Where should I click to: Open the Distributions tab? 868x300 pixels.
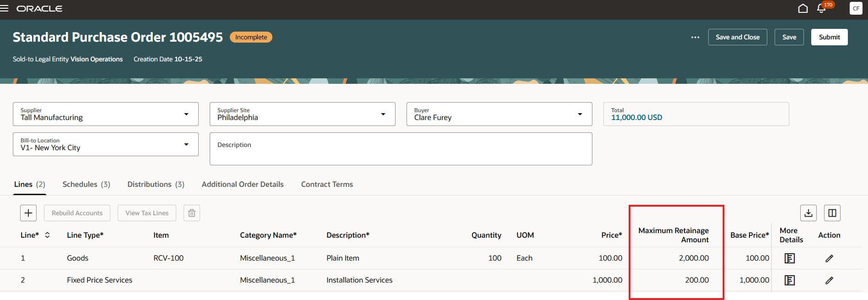coord(156,184)
